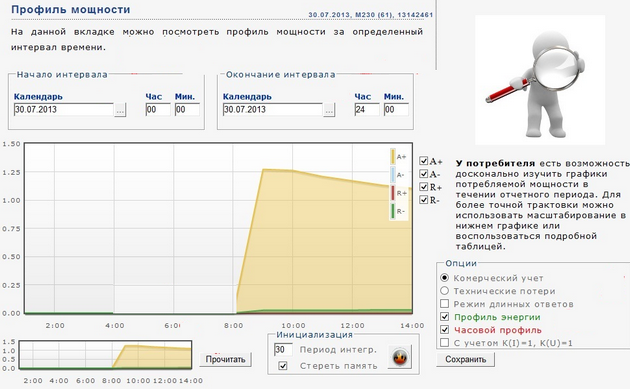Toggle the R- series checkbox
Screen dimensions: 630x389
click(x=423, y=199)
